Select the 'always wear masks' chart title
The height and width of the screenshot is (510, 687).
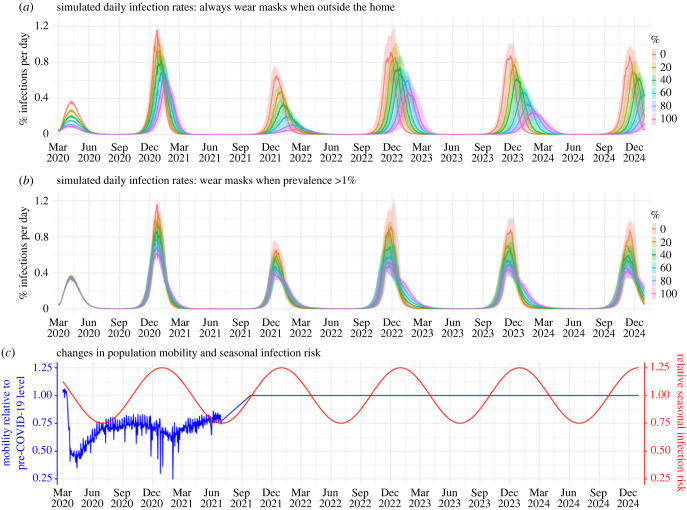(x=225, y=7)
